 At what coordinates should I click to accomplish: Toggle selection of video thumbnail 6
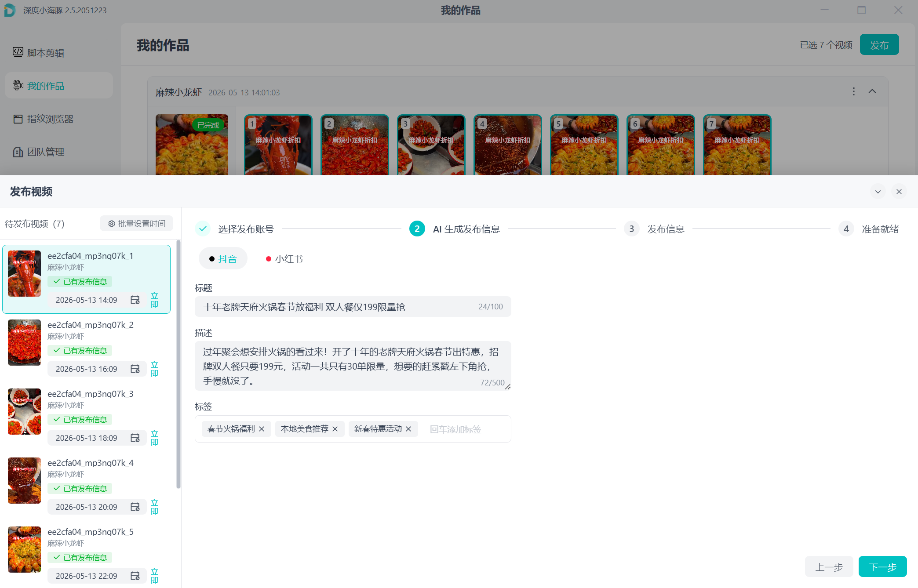click(x=660, y=145)
